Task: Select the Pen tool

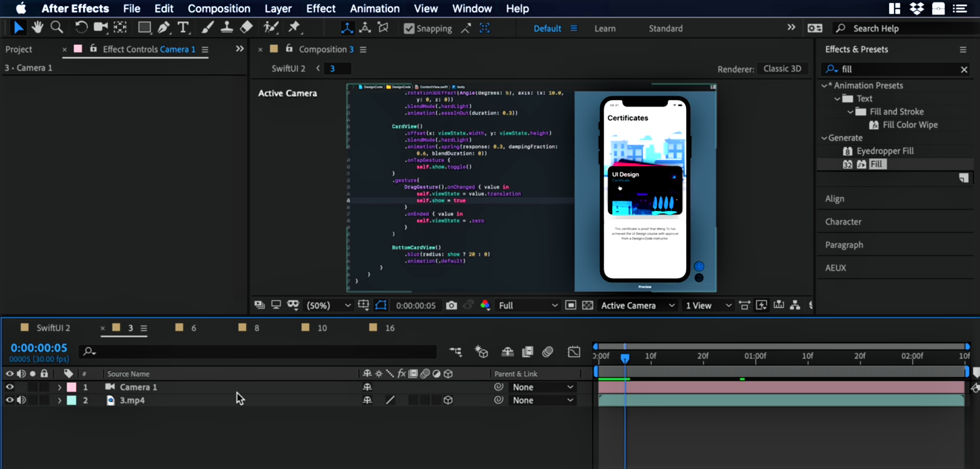Action: coord(164,28)
